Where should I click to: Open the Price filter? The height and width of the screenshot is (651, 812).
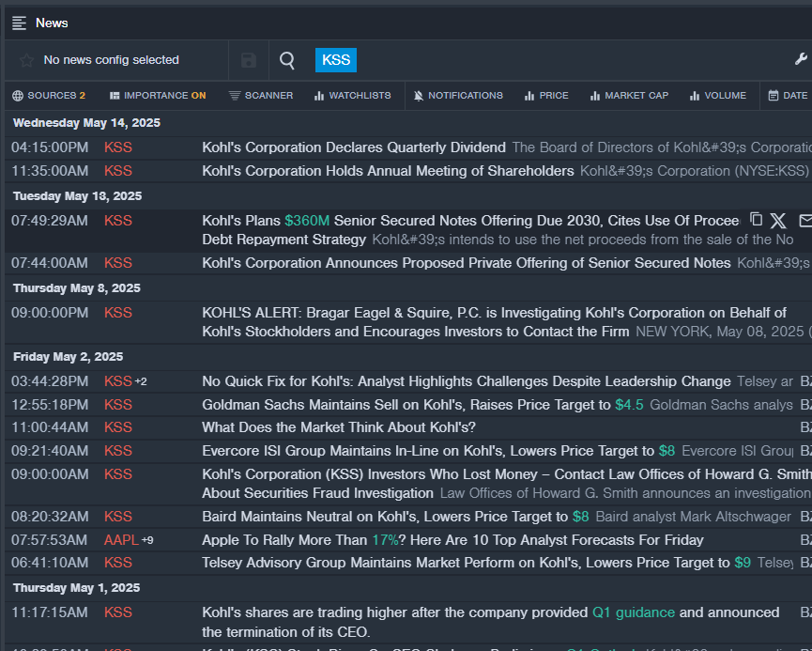pos(546,96)
